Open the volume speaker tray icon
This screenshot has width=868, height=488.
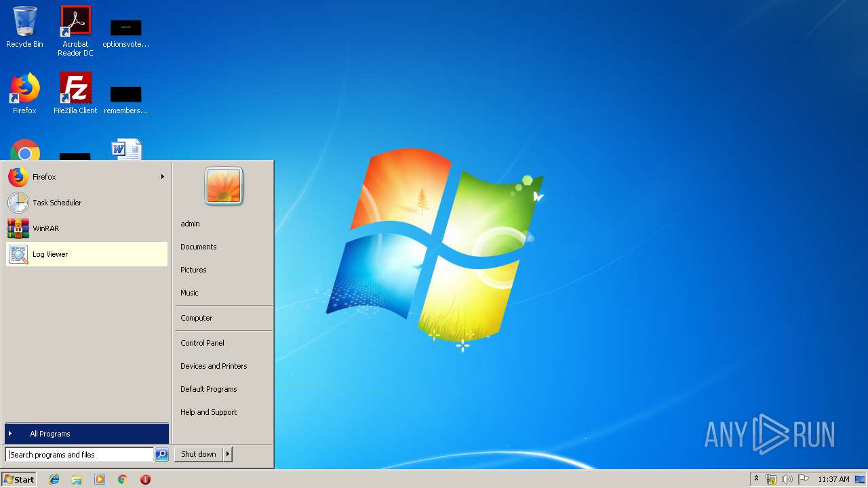click(x=787, y=479)
